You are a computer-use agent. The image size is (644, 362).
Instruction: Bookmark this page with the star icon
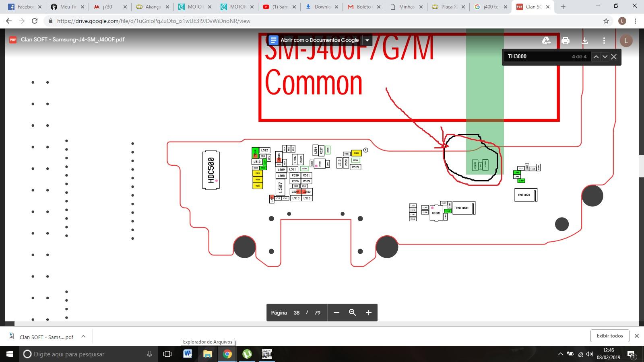(x=606, y=21)
